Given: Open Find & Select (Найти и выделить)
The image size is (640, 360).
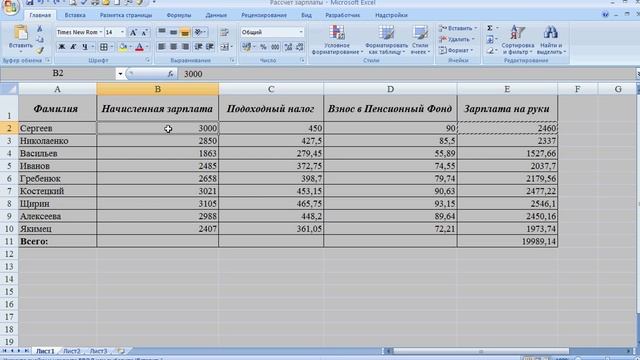Looking at the screenshot, I should click(551, 40).
